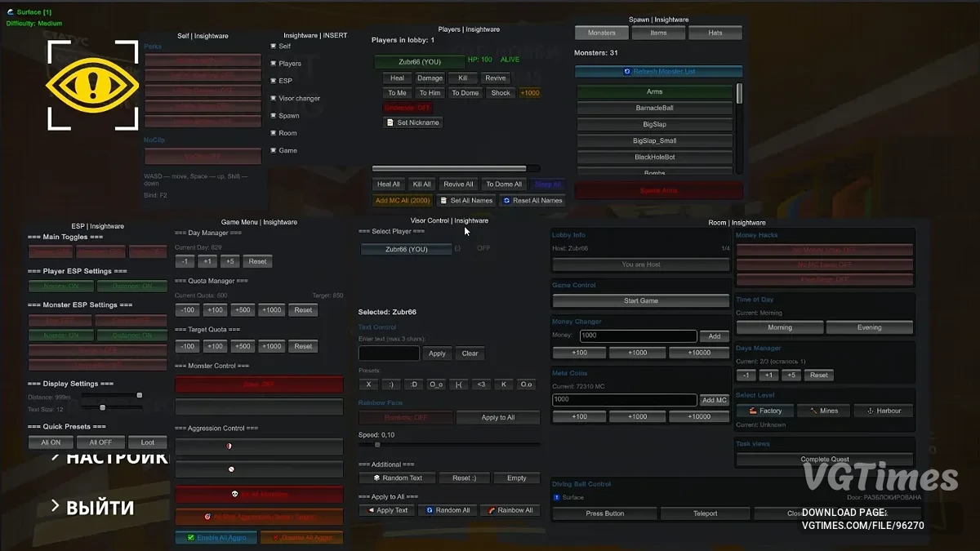The height and width of the screenshot is (551, 980).
Task: Switch to the Hats tab in Spawn
Action: (x=715, y=33)
